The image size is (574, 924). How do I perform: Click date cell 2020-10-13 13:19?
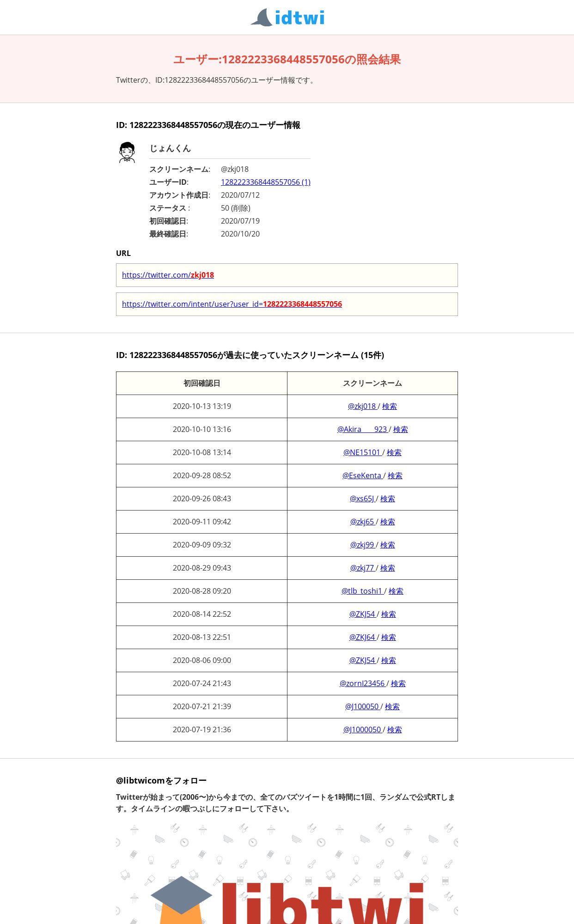click(202, 406)
